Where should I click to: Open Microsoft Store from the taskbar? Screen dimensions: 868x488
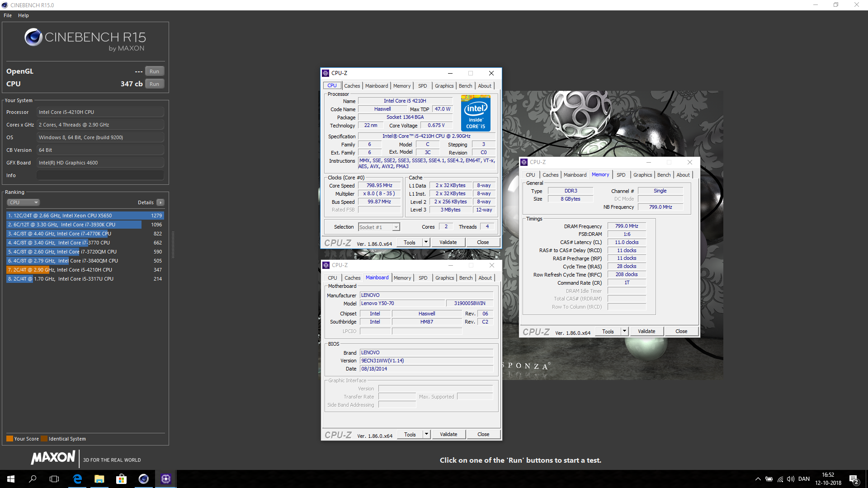(121, 479)
